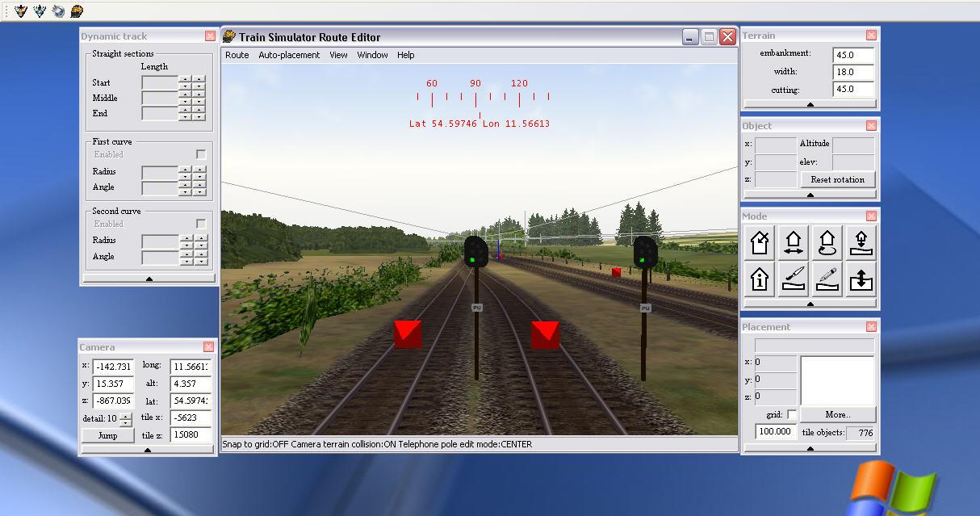The width and height of the screenshot is (980, 516).
Task: Click the tile x field
Action: point(191,418)
